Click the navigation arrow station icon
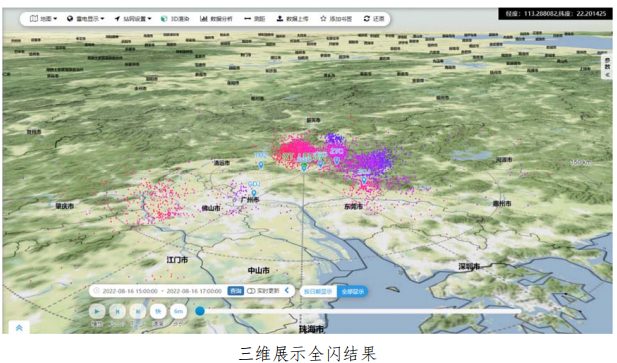Screen dimensions: 617x363 (x=117, y=18)
